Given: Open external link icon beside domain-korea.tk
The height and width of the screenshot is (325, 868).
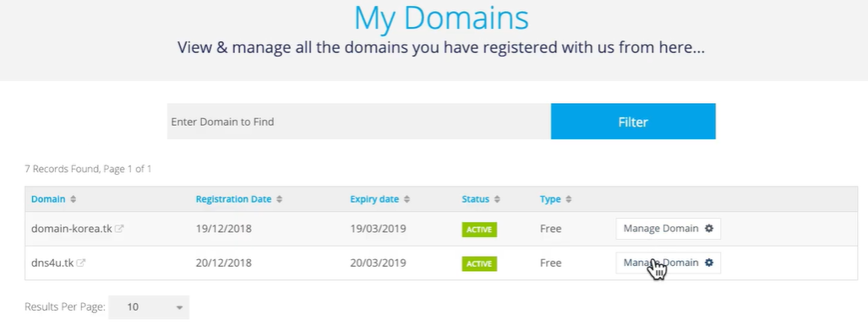Looking at the screenshot, I should click(119, 229).
